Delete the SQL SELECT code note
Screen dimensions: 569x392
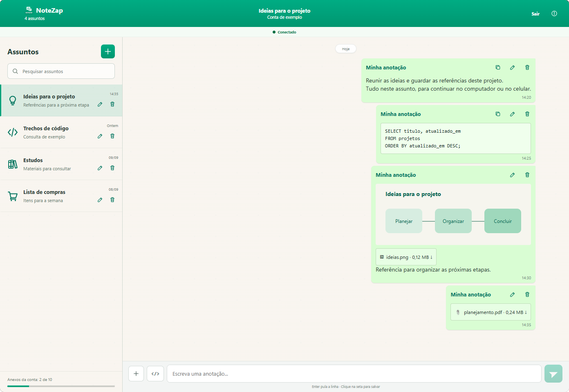click(527, 114)
